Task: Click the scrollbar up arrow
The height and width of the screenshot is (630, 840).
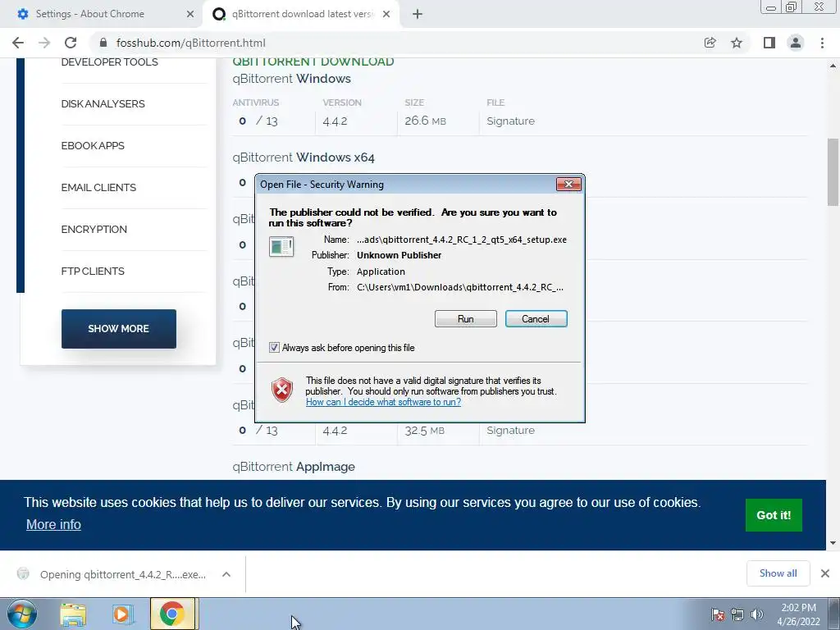Action: click(x=833, y=66)
